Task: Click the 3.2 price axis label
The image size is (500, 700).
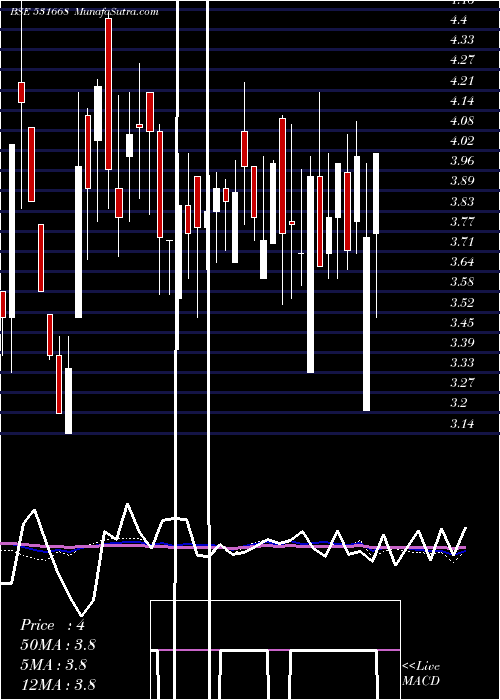Action: coord(459,403)
